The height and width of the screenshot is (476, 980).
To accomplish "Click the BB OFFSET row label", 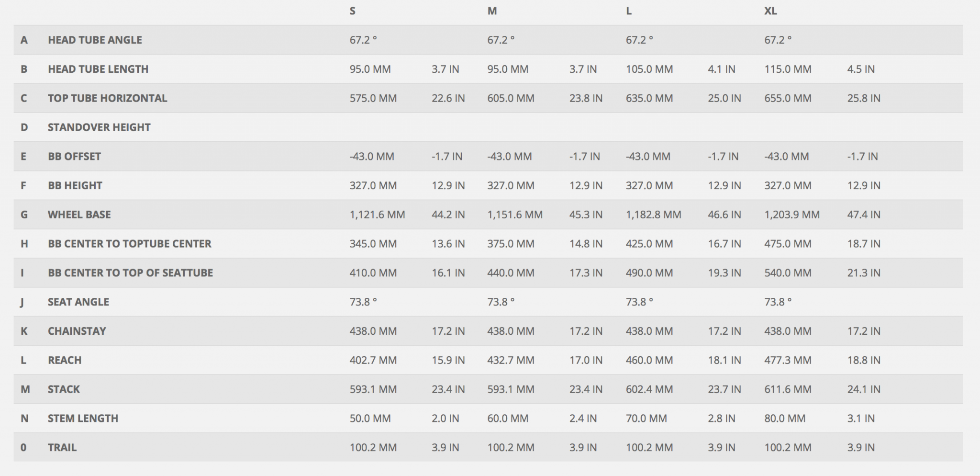I will click(74, 157).
